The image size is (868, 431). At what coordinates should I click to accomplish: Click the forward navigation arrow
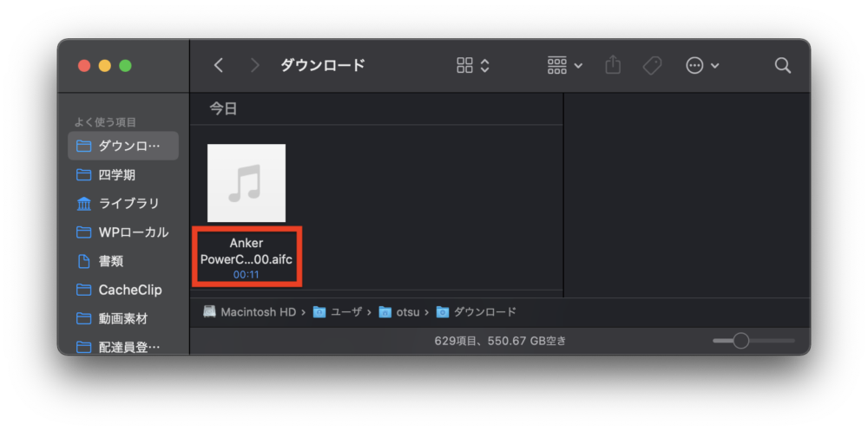point(254,65)
